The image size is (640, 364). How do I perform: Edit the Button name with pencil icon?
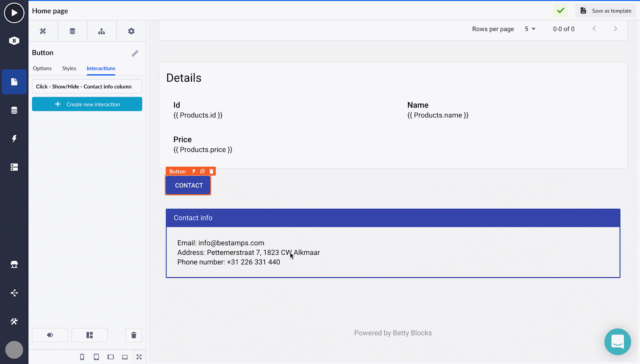(x=135, y=53)
